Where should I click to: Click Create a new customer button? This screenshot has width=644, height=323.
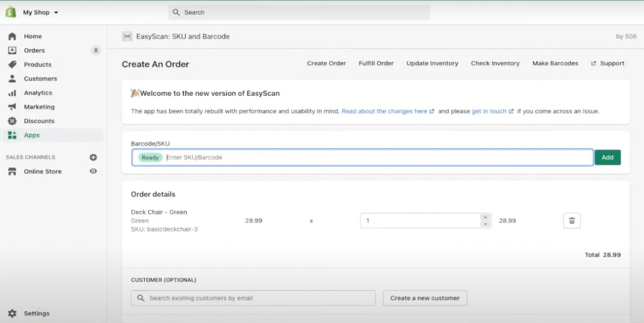(425, 298)
